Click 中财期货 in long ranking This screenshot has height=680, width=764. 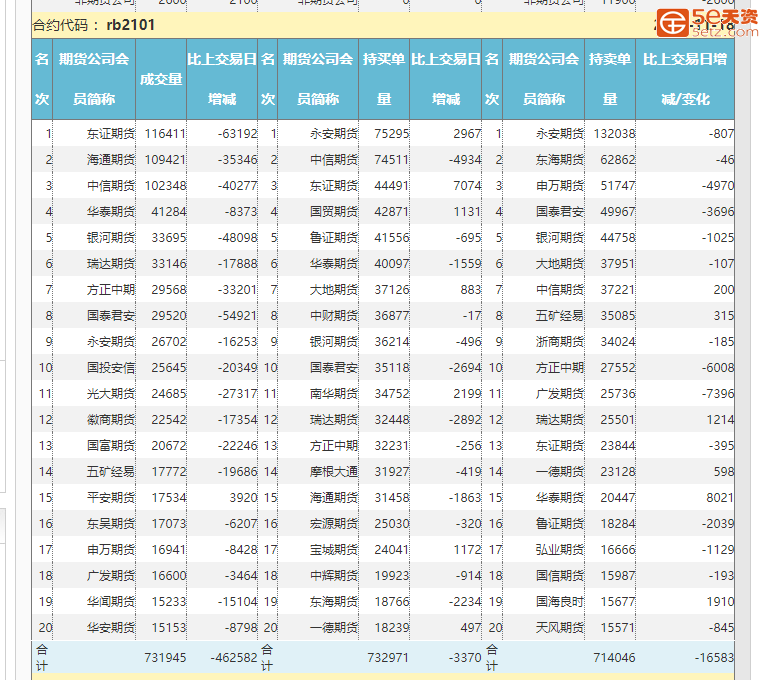(334, 316)
